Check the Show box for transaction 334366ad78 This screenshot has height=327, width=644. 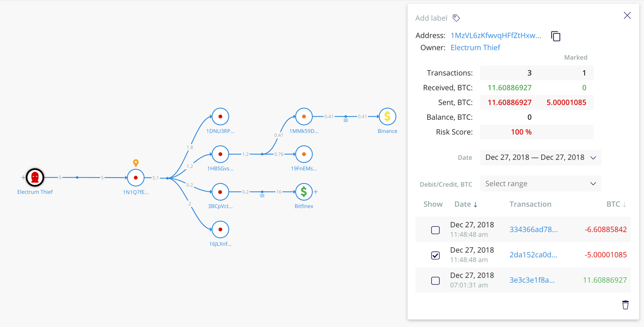click(435, 230)
